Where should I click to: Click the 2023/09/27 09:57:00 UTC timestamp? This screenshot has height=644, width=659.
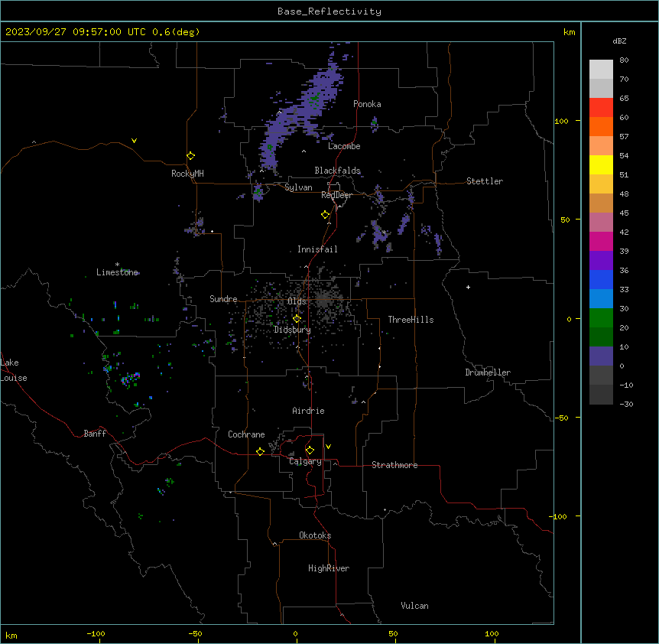tap(102, 32)
